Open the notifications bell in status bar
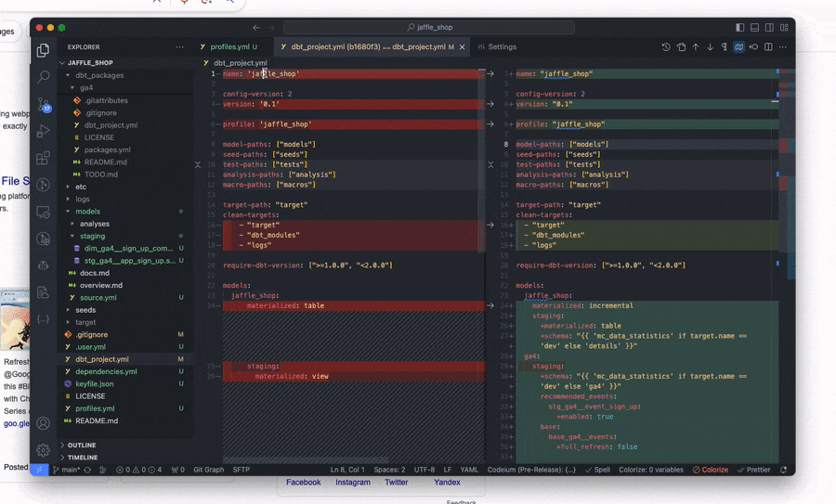836x504 pixels. point(783,470)
